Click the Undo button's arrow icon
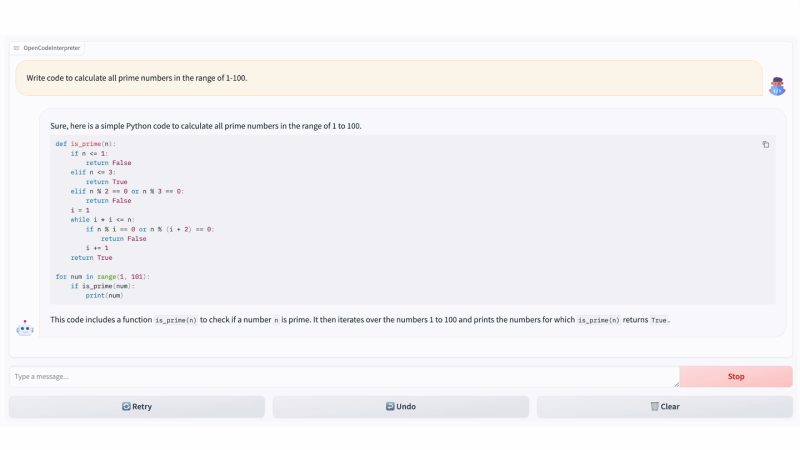This screenshot has width=800, height=450. pos(390,407)
